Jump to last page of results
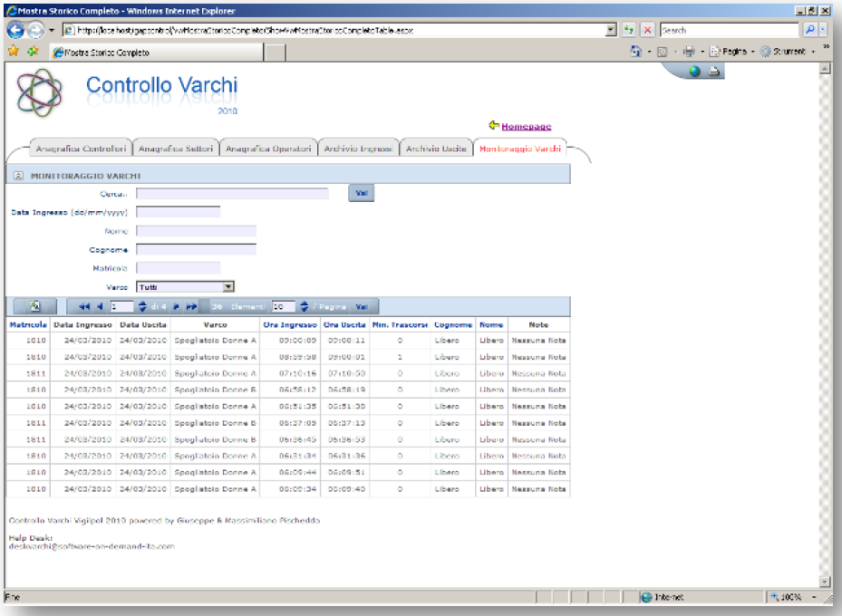This screenshot has width=842, height=616. point(191,306)
